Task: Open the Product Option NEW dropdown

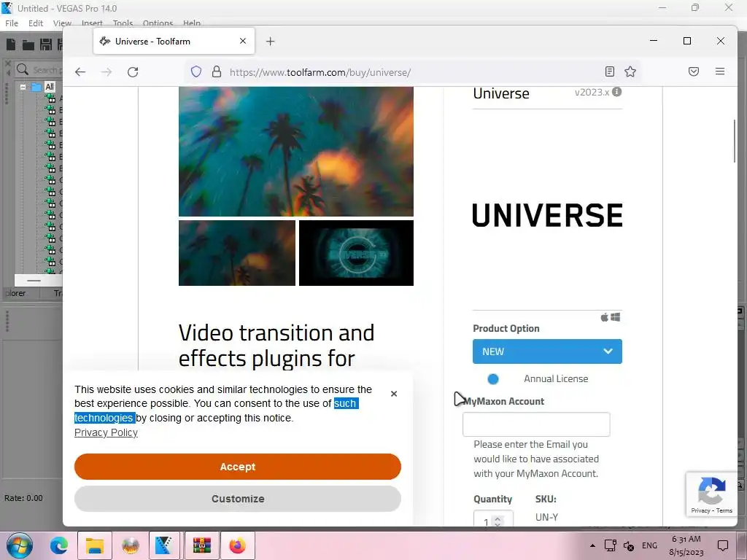Action: [x=547, y=351]
